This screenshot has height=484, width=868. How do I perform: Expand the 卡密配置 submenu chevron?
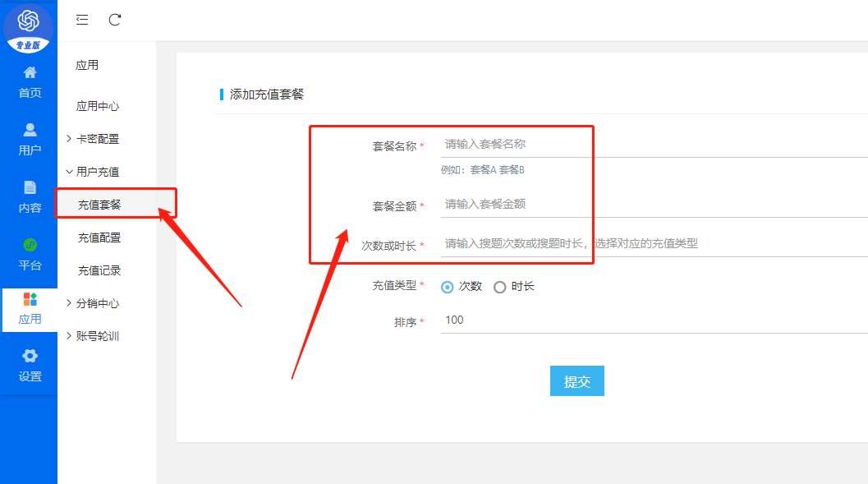coord(69,138)
